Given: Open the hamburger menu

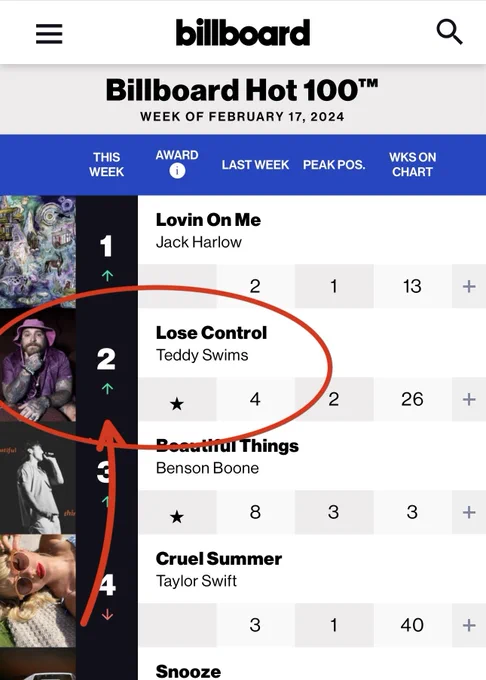Looking at the screenshot, I should pyautogui.click(x=49, y=33).
